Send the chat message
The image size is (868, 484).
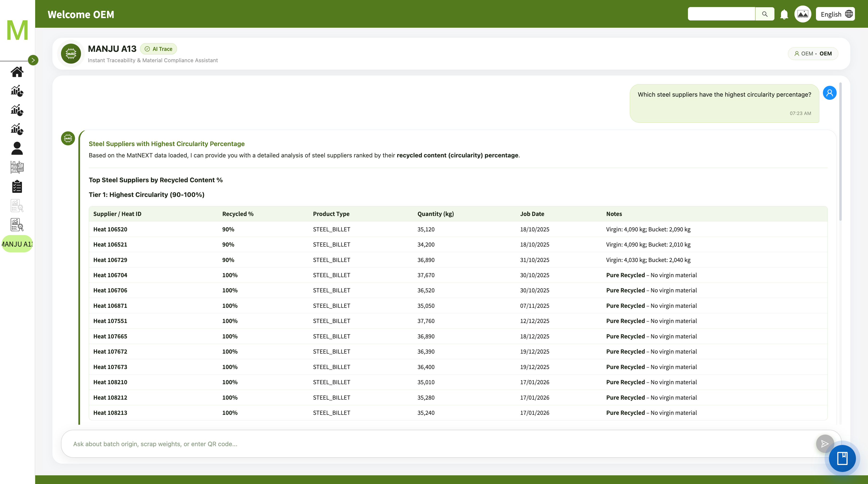point(825,444)
